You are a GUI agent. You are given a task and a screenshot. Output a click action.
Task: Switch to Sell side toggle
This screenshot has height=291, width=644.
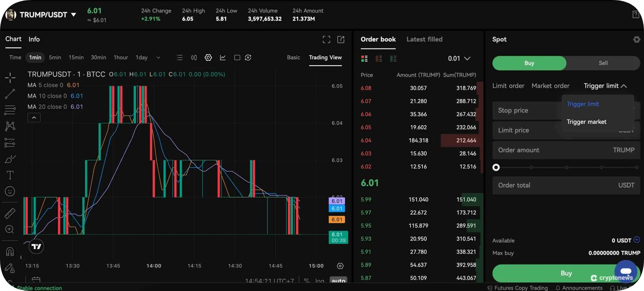pyautogui.click(x=603, y=63)
